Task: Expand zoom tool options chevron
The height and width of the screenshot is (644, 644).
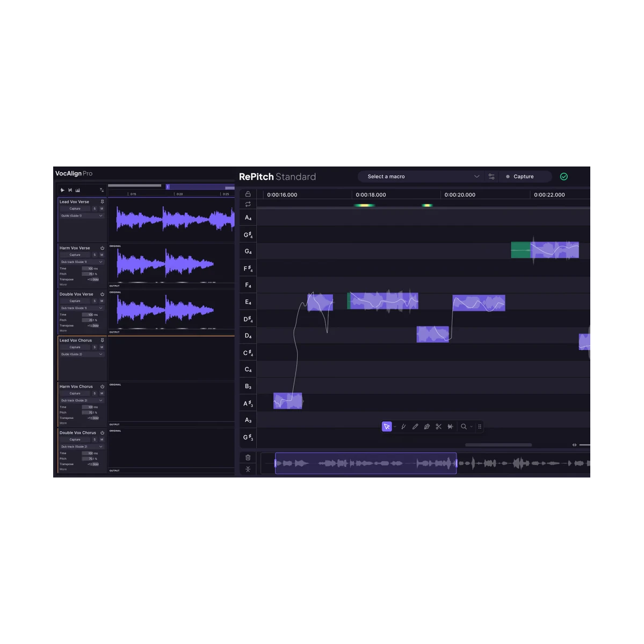Action: point(471,426)
